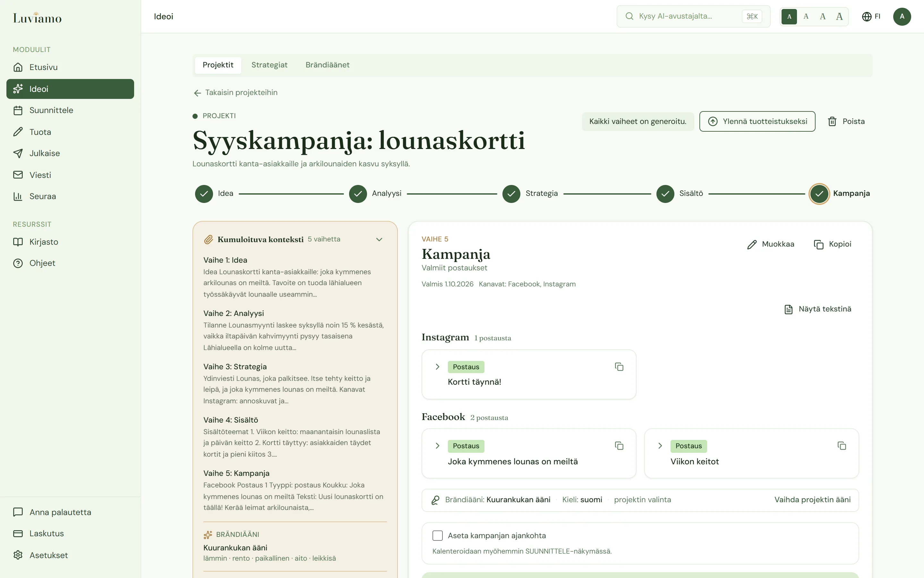Select the Projektit tab
This screenshot has width=924, height=578.
click(218, 65)
